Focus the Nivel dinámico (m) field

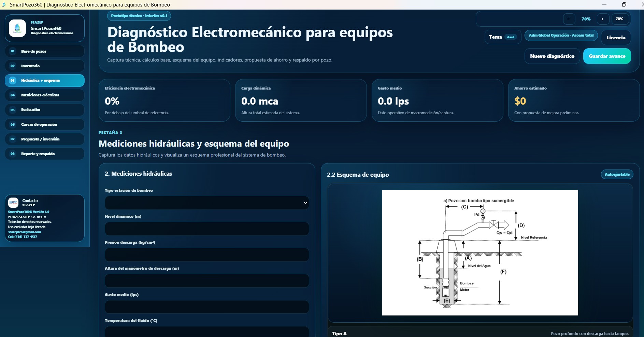coord(207,229)
